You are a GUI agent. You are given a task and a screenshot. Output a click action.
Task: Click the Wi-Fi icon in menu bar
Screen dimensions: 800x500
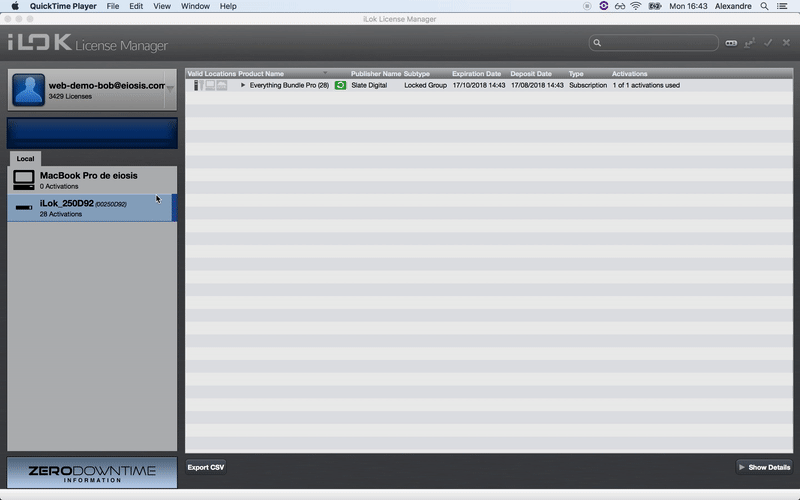(634, 6)
